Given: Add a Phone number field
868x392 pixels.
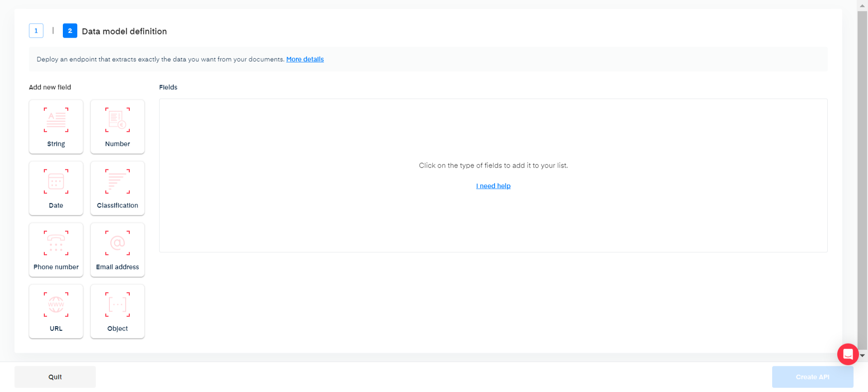Looking at the screenshot, I should [56, 250].
